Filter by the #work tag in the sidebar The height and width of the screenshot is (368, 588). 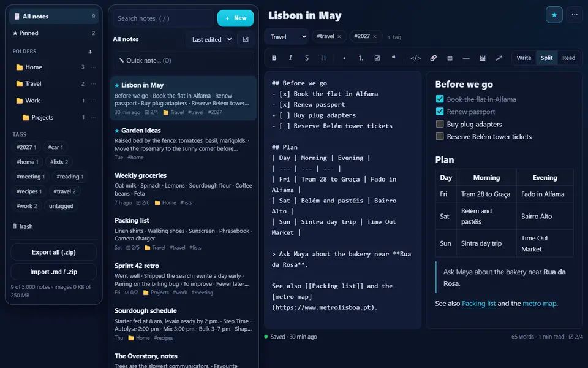click(x=26, y=206)
